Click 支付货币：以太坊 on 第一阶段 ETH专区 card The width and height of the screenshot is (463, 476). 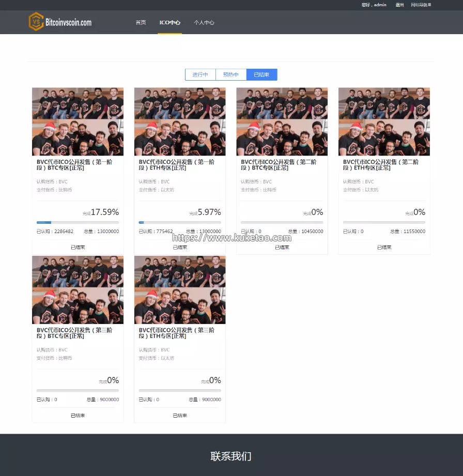[157, 190]
